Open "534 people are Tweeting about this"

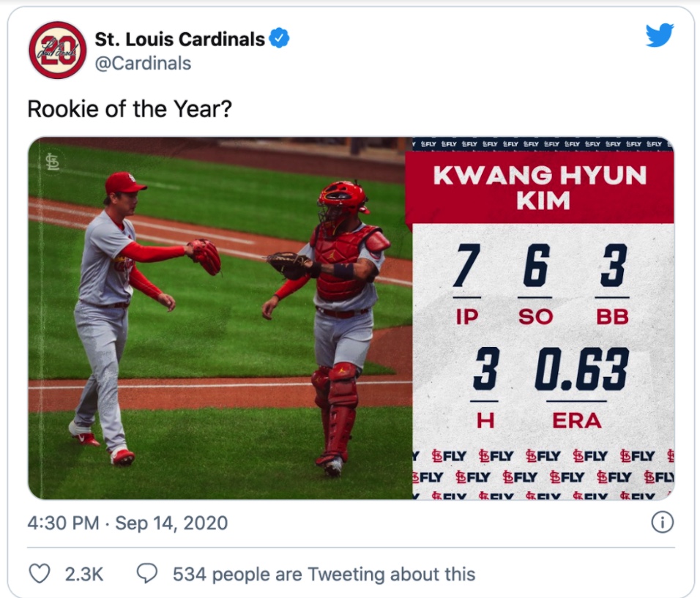[324, 574]
